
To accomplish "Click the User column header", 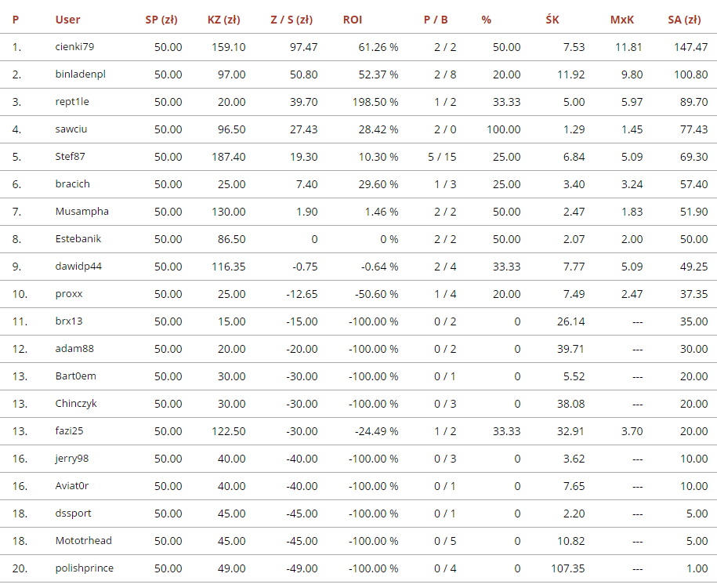I will pyautogui.click(x=67, y=20).
